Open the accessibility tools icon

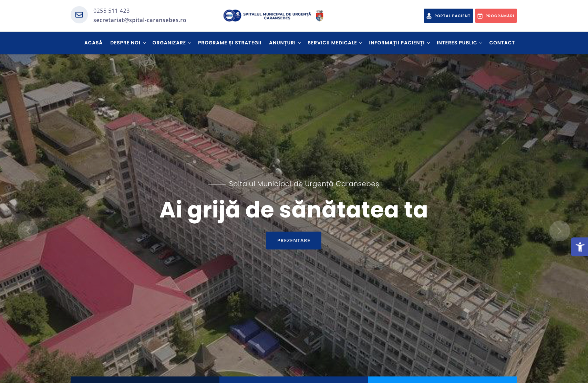pyautogui.click(x=580, y=247)
